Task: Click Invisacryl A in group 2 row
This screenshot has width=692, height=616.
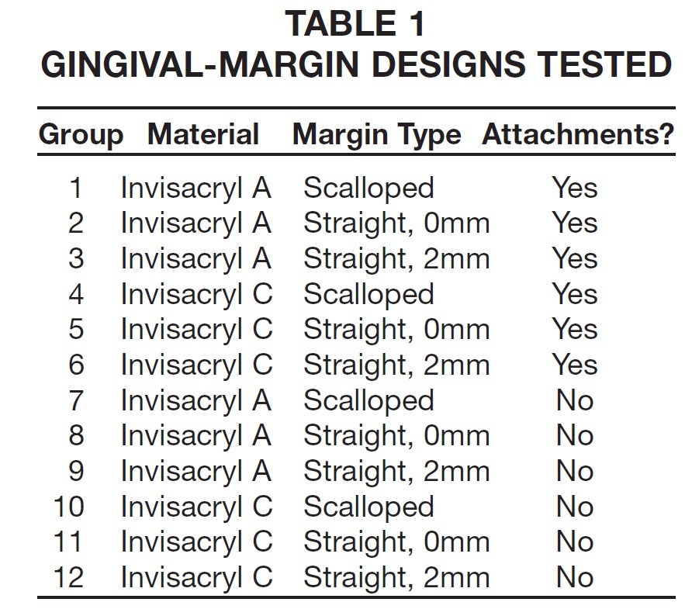Action: pos(196,223)
